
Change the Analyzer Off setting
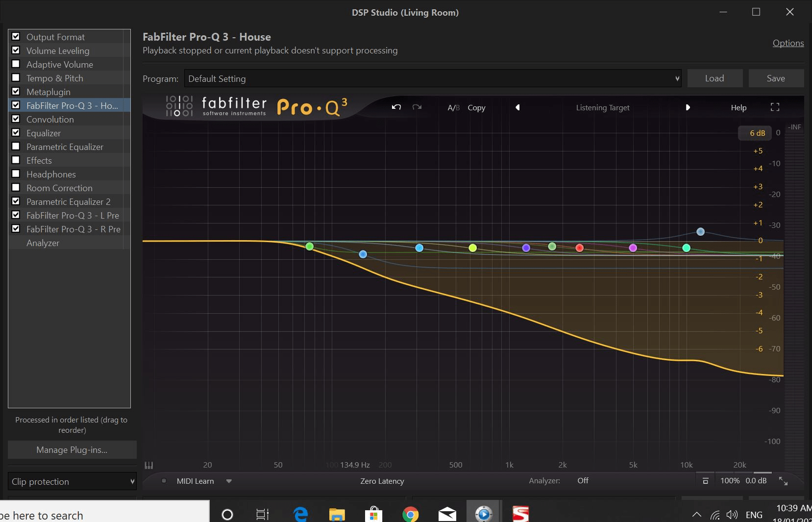pyautogui.click(x=583, y=481)
